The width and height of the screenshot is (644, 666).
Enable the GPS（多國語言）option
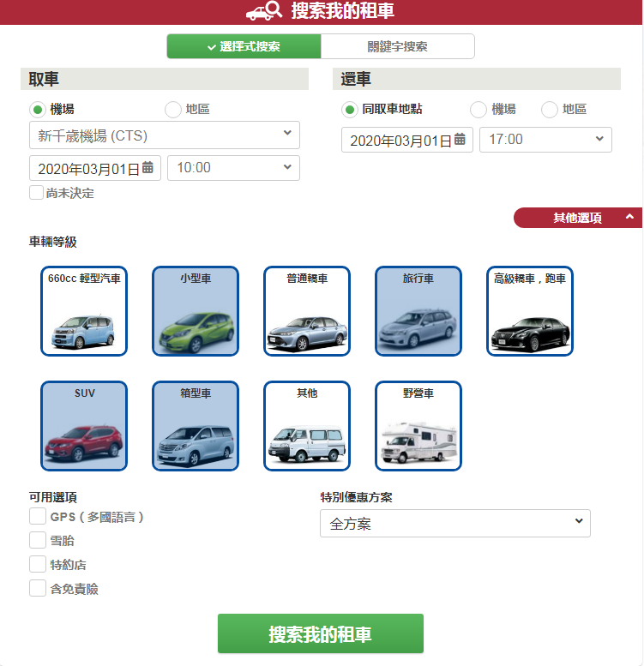(x=38, y=517)
